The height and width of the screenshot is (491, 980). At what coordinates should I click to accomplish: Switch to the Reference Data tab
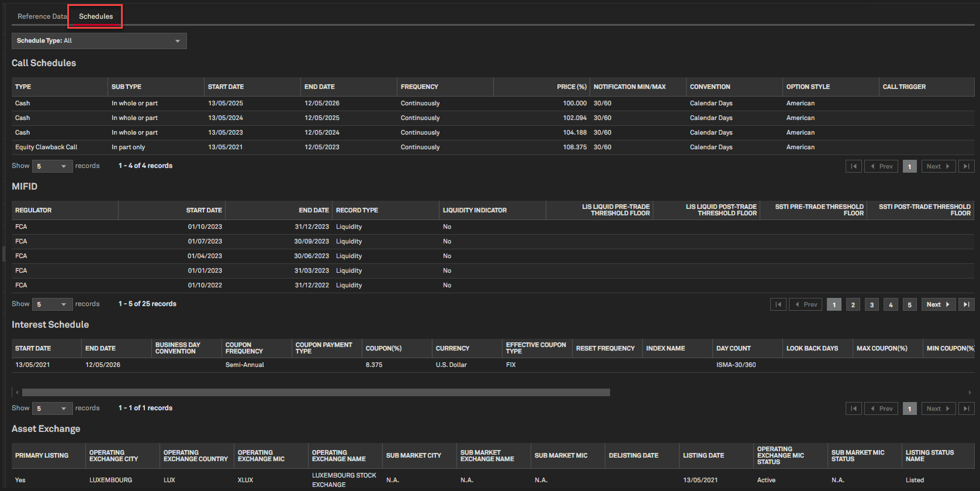point(42,16)
